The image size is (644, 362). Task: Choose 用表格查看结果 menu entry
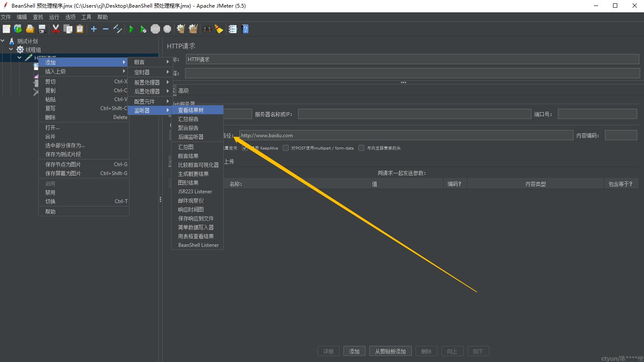coord(197,236)
